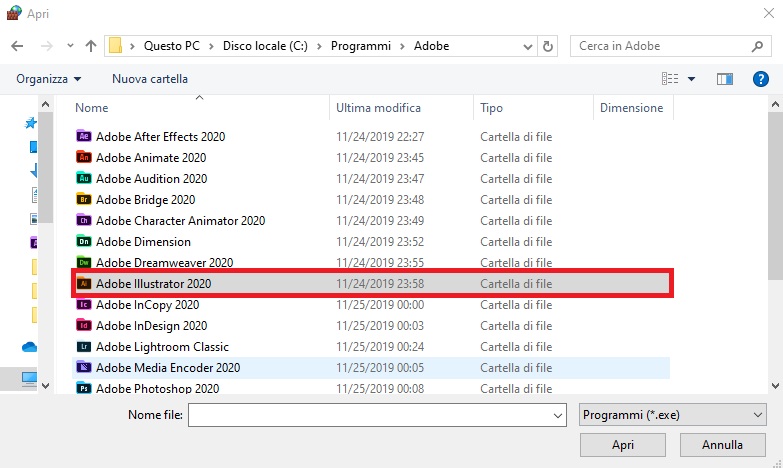Expand the Nome file dropdown
The height and width of the screenshot is (468, 783).
coord(558,415)
